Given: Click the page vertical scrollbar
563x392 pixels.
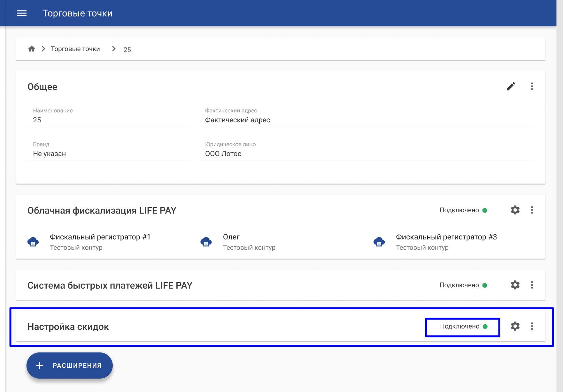Looking at the screenshot, I should point(560,196).
